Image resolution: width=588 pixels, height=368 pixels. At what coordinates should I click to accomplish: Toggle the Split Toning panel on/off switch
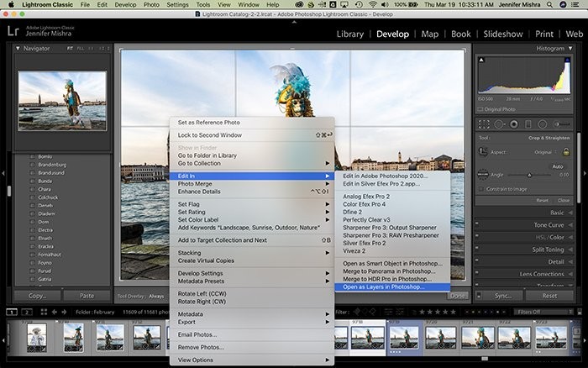[x=477, y=248]
